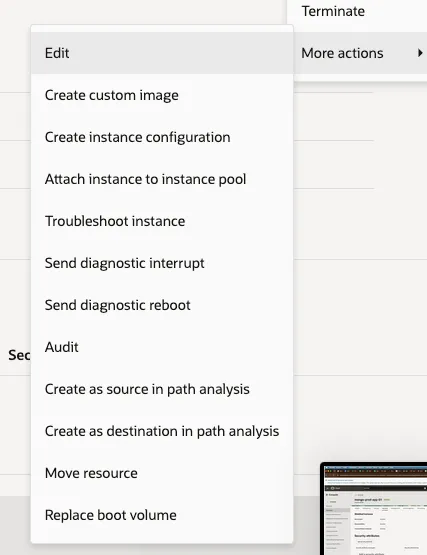Viewport: 427px width, 555px height.
Task: Choose Send diagnostic interrupt
Action: point(162,263)
